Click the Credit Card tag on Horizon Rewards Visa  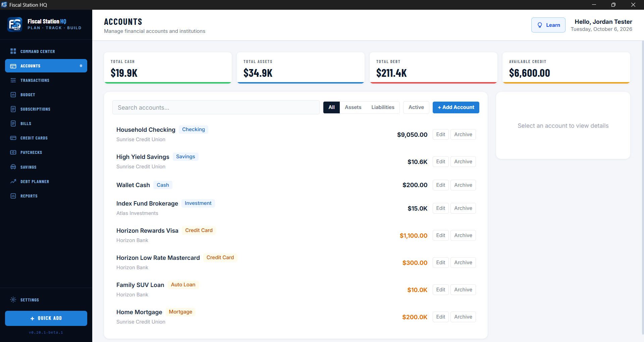pos(199,230)
